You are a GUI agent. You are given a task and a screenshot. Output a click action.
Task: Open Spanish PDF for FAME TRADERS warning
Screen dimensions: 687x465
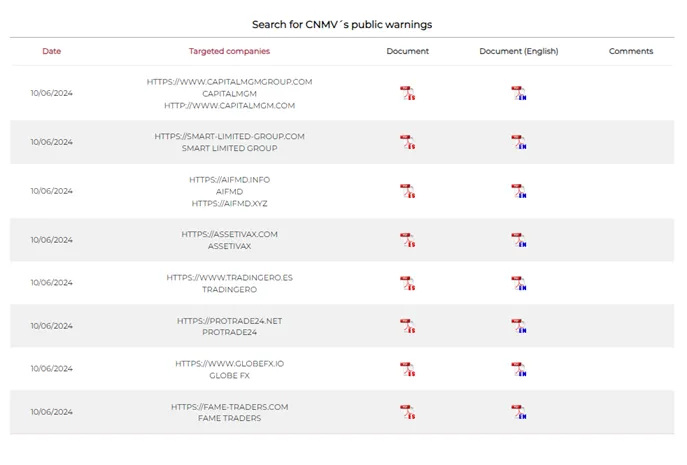click(407, 412)
